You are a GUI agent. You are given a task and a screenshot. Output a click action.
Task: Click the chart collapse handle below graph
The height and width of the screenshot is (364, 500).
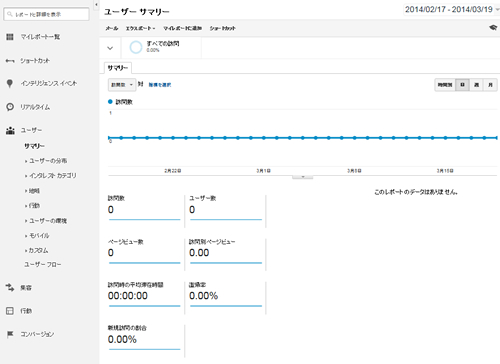point(302,177)
